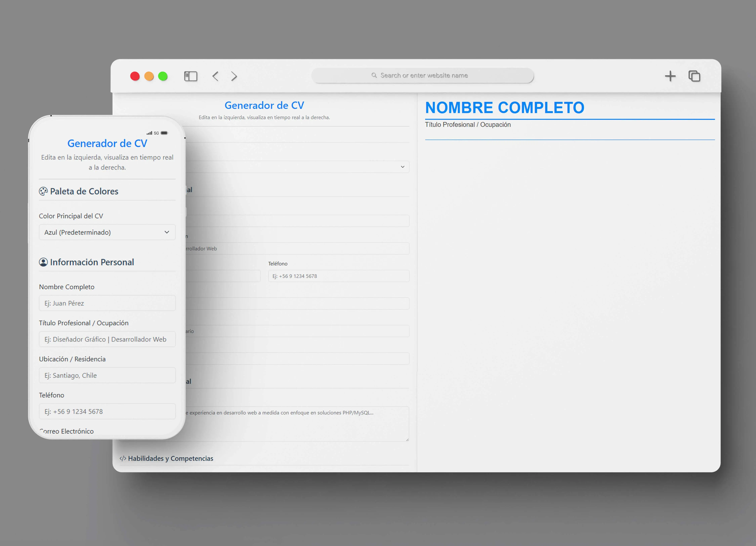This screenshot has height=546, width=756.
Task: Click the palette icon beside Paleta de Colores
Action: 43,191
